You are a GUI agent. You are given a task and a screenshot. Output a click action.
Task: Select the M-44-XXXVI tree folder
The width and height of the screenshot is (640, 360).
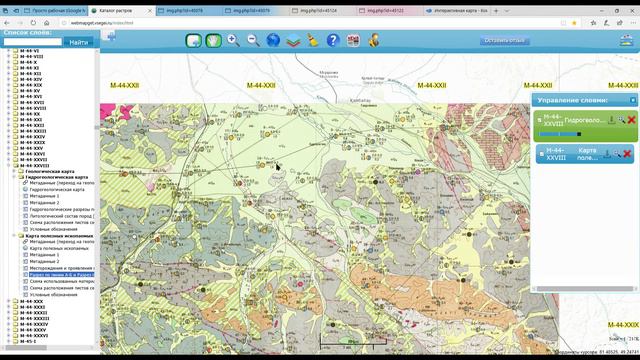click(x=34, y=336)
